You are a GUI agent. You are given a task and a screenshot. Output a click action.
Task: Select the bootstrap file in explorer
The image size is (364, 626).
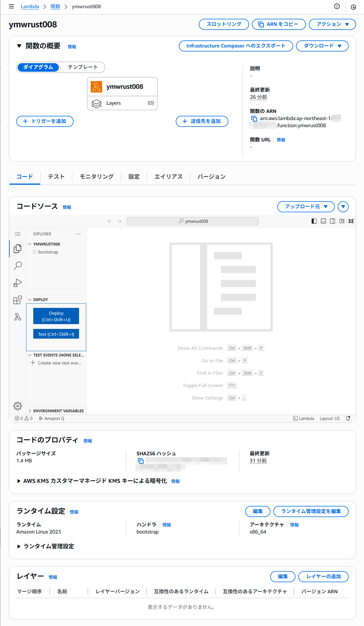point(48,252)
